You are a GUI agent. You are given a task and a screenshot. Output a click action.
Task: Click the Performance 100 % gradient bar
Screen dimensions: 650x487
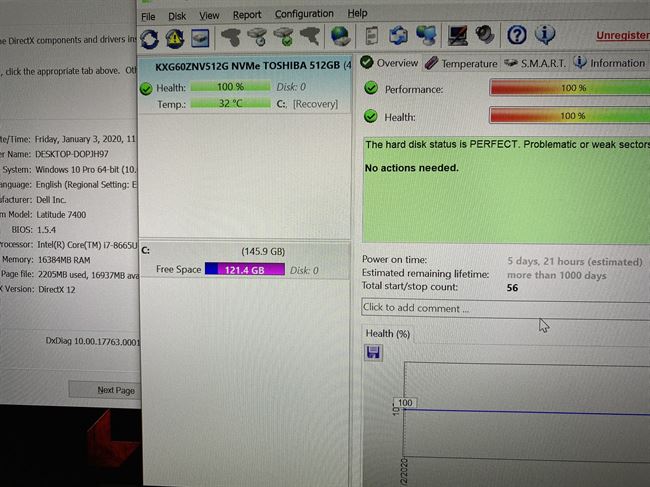(x=570, y=88)
